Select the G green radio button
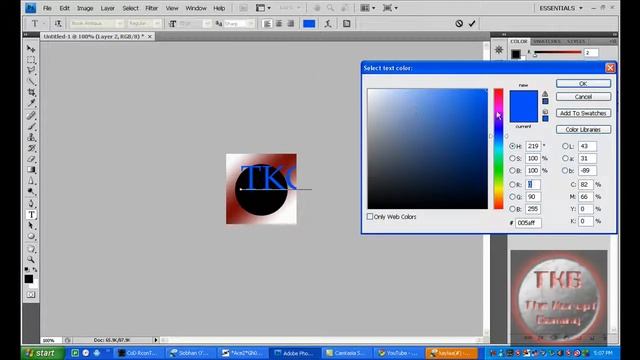The width and height of the screenshot is (640, 360). 512,197
